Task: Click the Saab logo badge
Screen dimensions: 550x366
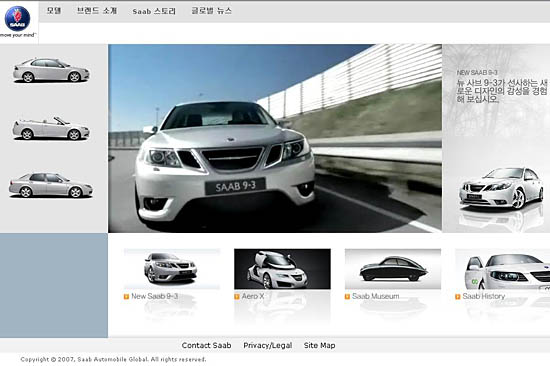Action: (17, 18)
